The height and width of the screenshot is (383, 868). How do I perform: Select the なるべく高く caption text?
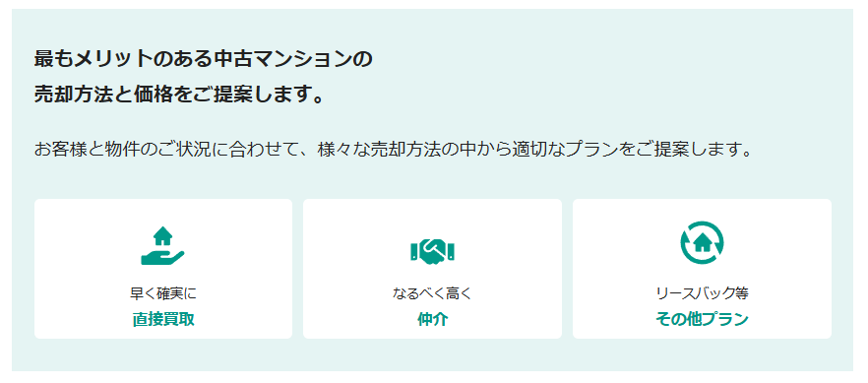(x=432, y=293)
